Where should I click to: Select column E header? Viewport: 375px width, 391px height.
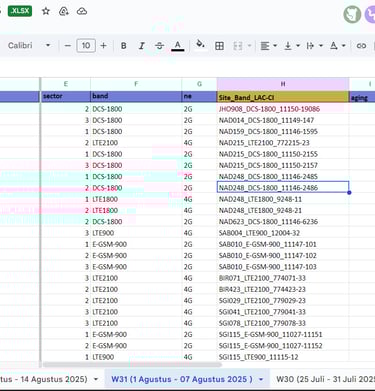(66, 84)
